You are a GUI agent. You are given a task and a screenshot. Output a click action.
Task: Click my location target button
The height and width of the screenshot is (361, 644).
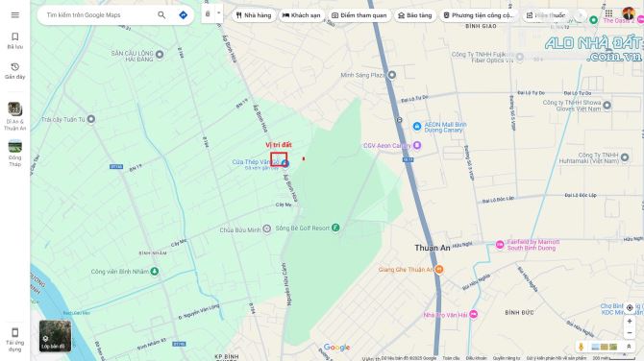click(630, 307)
